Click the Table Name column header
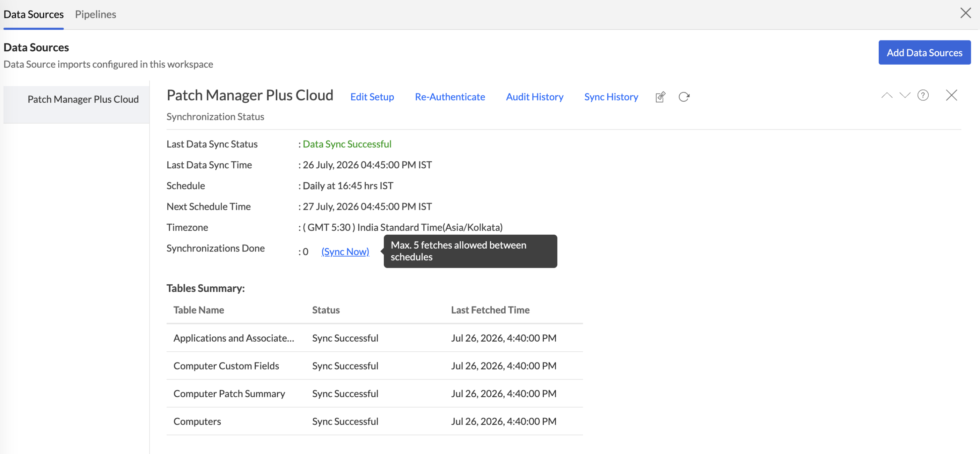Image resolution: width=980 pixels, height=454 pixels. [199, 310]
